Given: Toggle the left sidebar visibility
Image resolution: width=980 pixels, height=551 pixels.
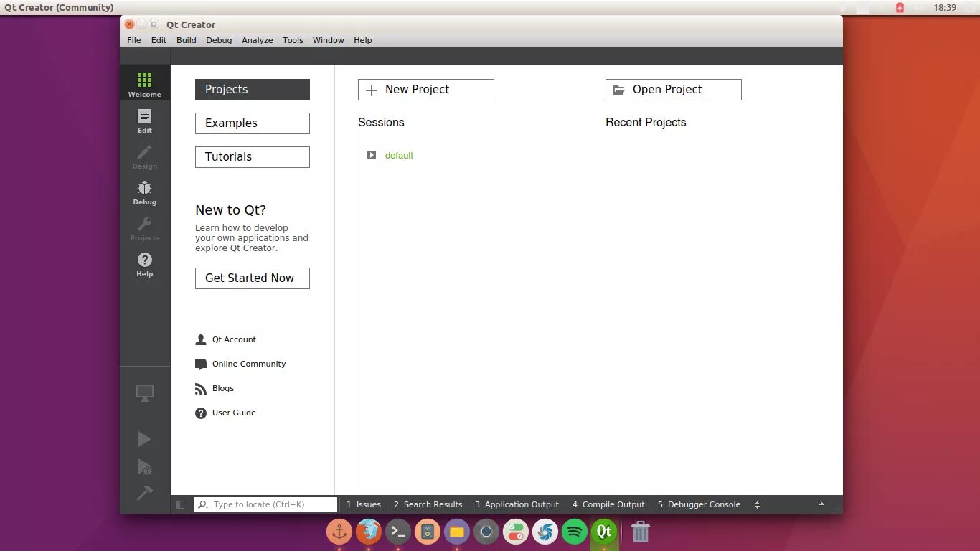Looking at the screenshot, I should (x=180, y=504).
